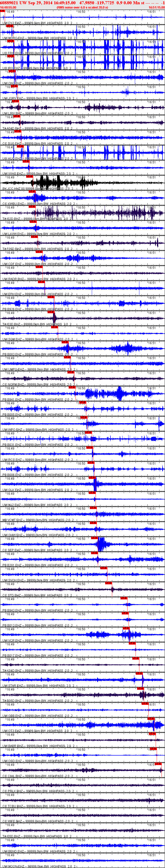The width and height of the screenshot is (165, 868).
Task: Click the CC SUG EHZ station label
Action: tap(37, 144)
